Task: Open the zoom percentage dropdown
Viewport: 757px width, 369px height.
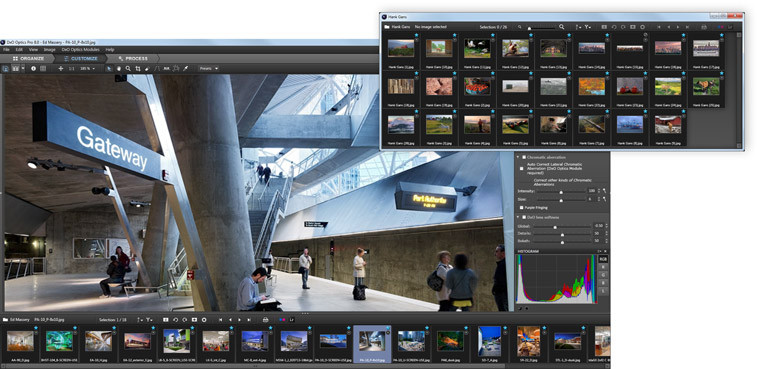Action: click(88, 69)
